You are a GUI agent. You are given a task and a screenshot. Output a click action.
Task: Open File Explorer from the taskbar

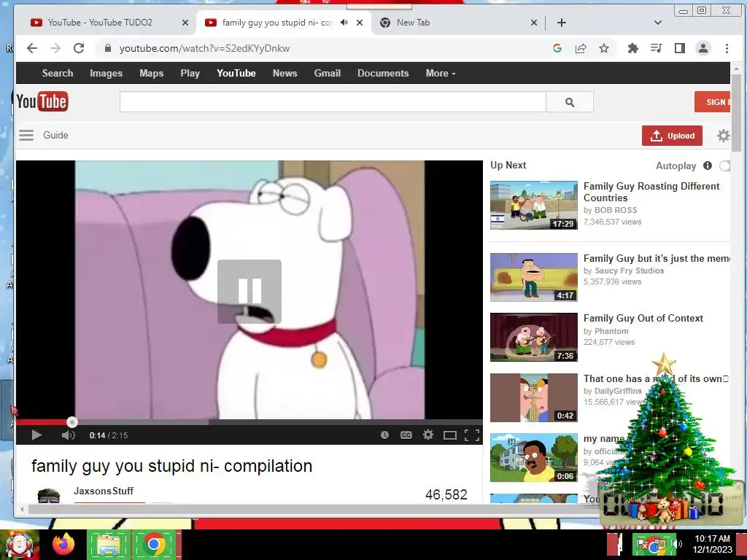pos(109,544)
